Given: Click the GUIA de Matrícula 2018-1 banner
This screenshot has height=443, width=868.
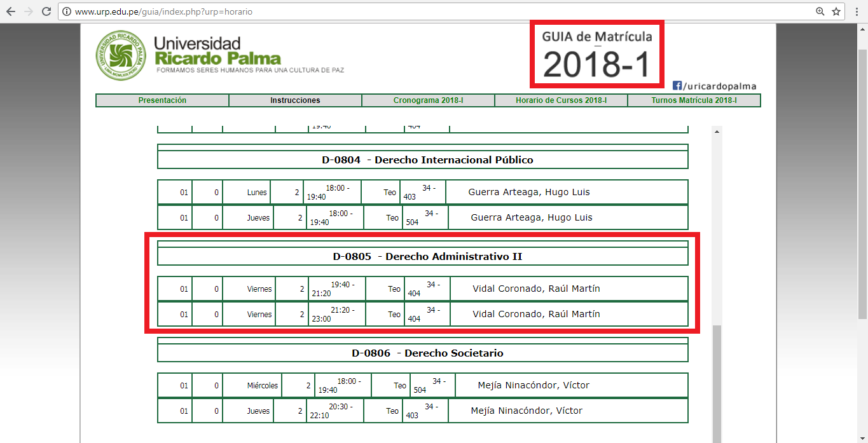Looking at the screenshot, I should 596,54.
